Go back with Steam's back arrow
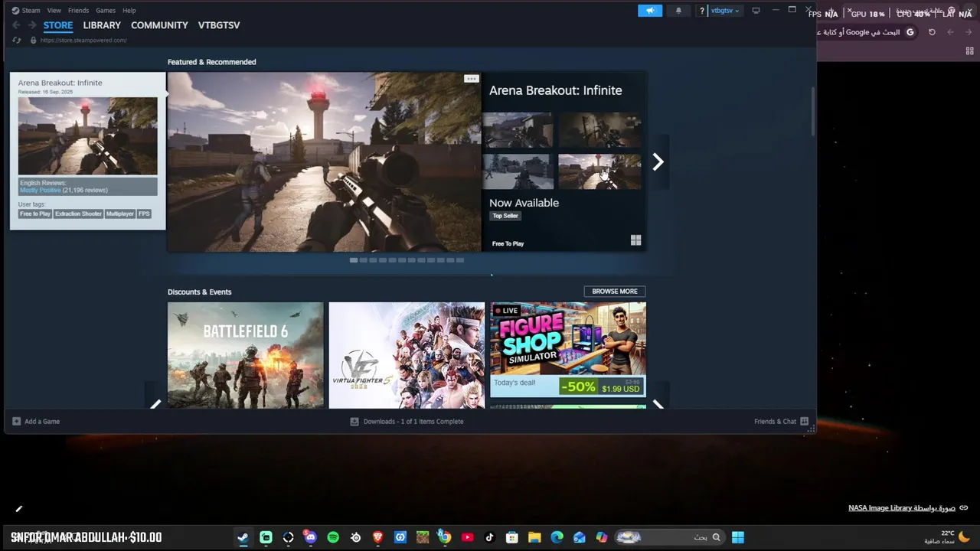980x551 pixels. tap(16, 25)
